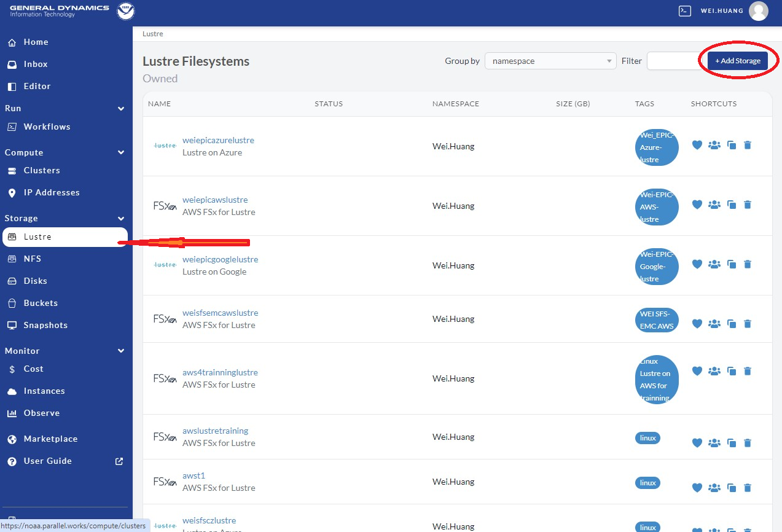782x532 pixels.
Task: Click the linux tag on awslustretraining
Action: [x=648, y=438]
